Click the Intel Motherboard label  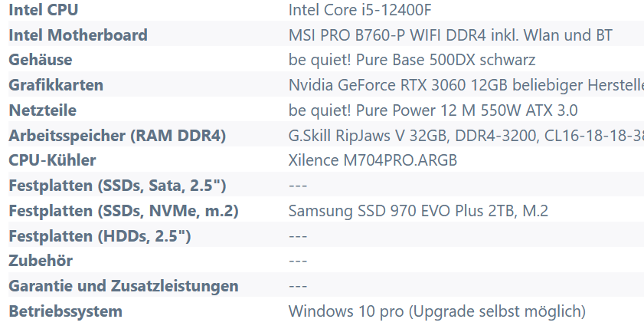coord(78,35)
